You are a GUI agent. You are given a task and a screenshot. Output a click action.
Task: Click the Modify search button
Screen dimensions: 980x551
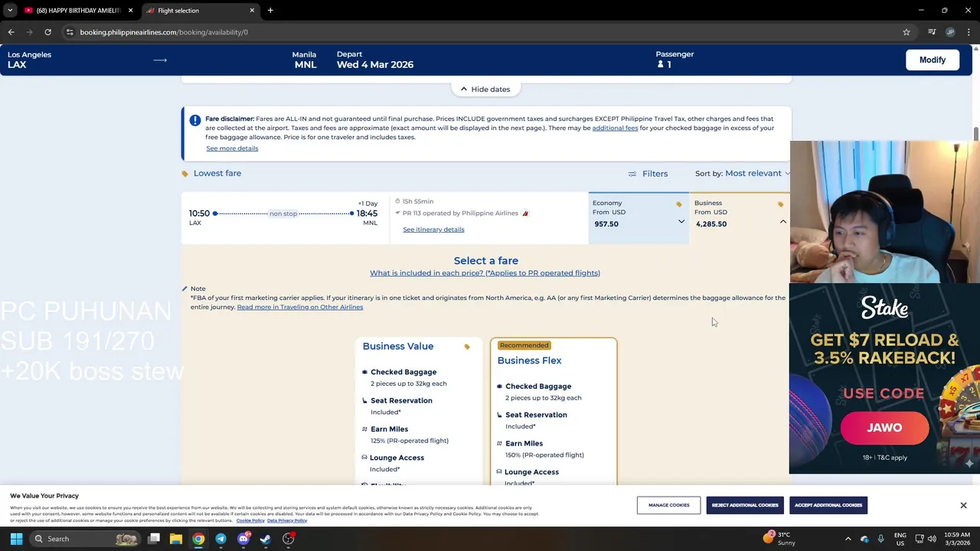932,60
